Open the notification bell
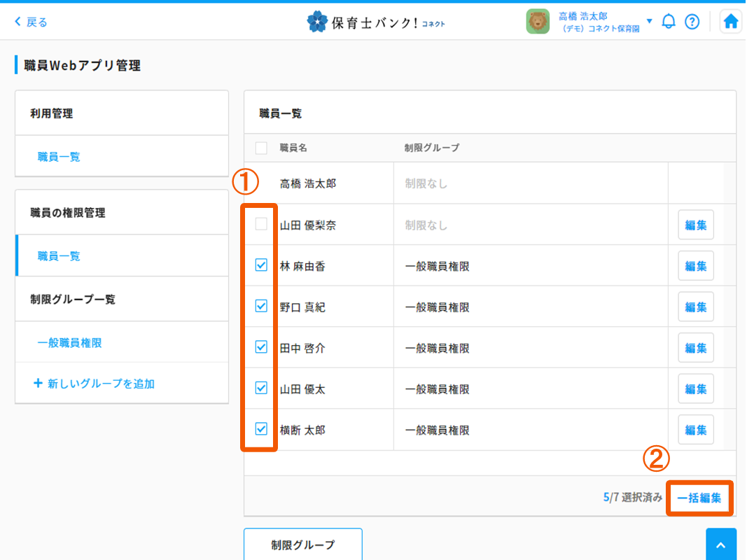Image resolution: width=747 pixels, height=560 pixels. (669, 22)
